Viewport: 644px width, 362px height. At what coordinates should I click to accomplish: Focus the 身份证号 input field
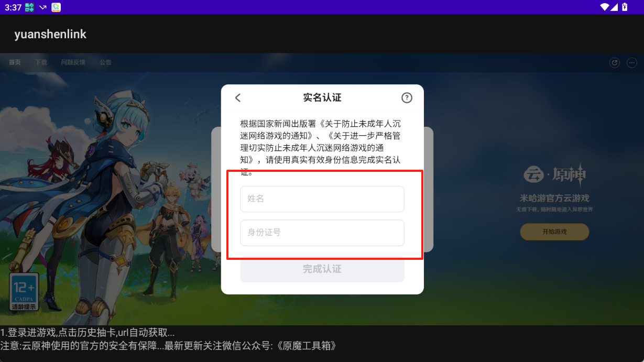[x=322, y=233]
